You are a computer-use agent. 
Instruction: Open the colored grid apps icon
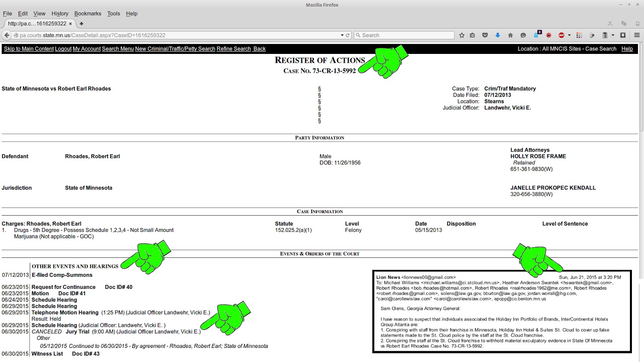click(579, 35)
